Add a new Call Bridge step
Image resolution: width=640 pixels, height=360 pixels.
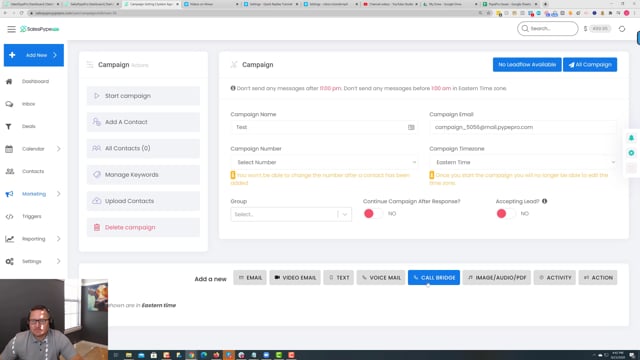pyautogui.click(x=434, y=278)
